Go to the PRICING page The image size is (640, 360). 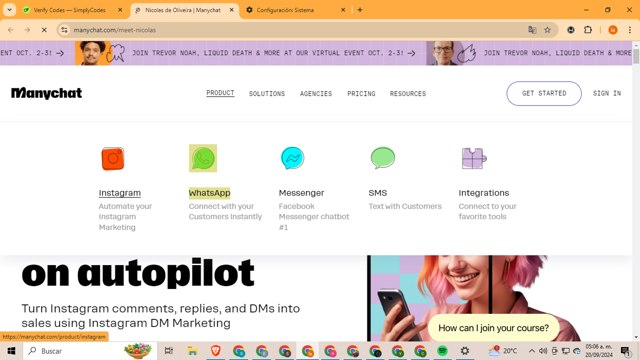coord(361,93)
